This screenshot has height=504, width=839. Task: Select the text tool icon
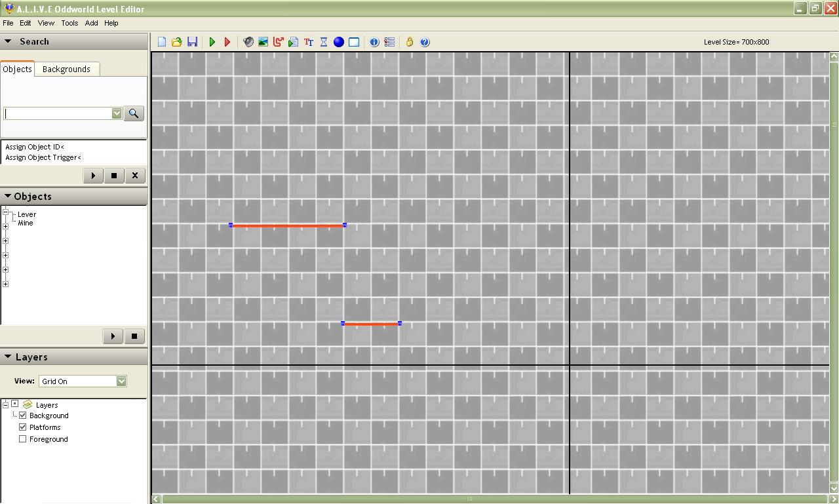coord(309,42)
